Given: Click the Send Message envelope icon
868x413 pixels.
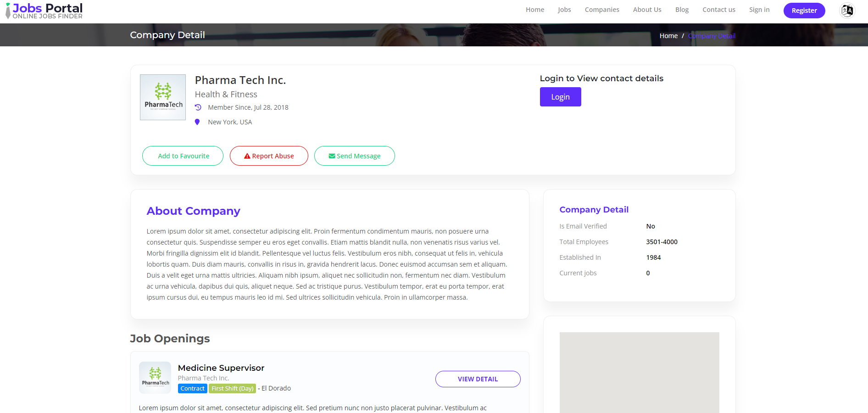Looking at the screenshot, I should pyautogui.click(x=332, y=156).
